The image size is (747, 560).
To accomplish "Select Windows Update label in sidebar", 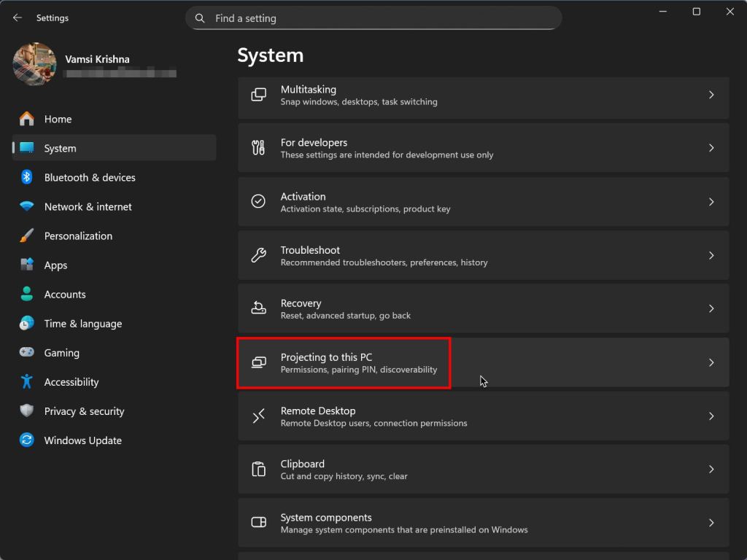I will pos(83,440).
